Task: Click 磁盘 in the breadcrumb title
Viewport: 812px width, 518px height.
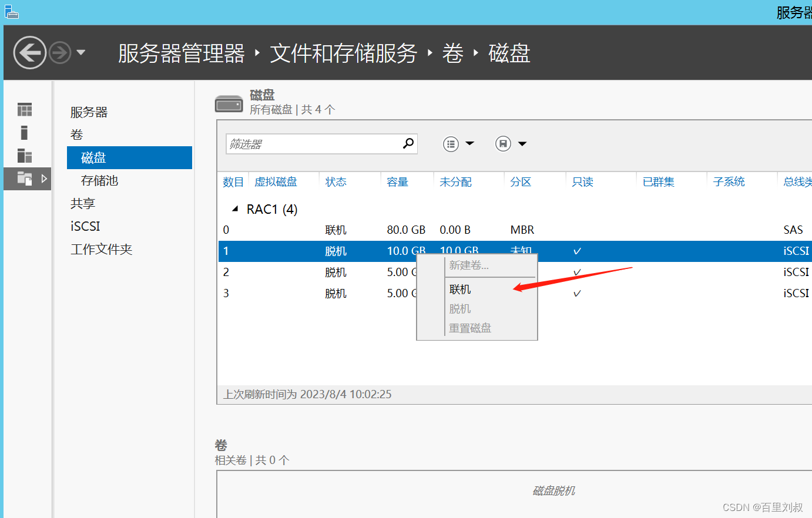Action: [x=509, y=53]
